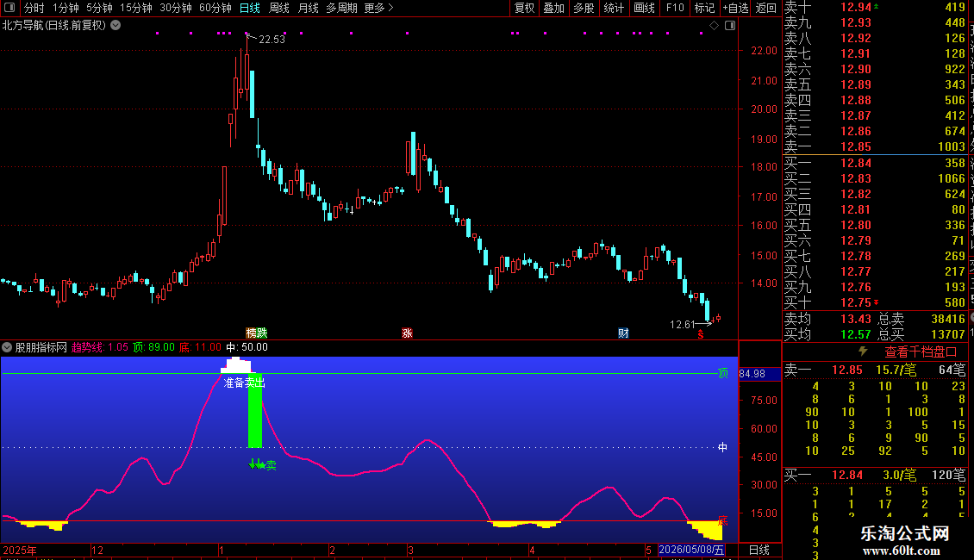Click the 涨 marker at chart bottom

tap(407, 333)
